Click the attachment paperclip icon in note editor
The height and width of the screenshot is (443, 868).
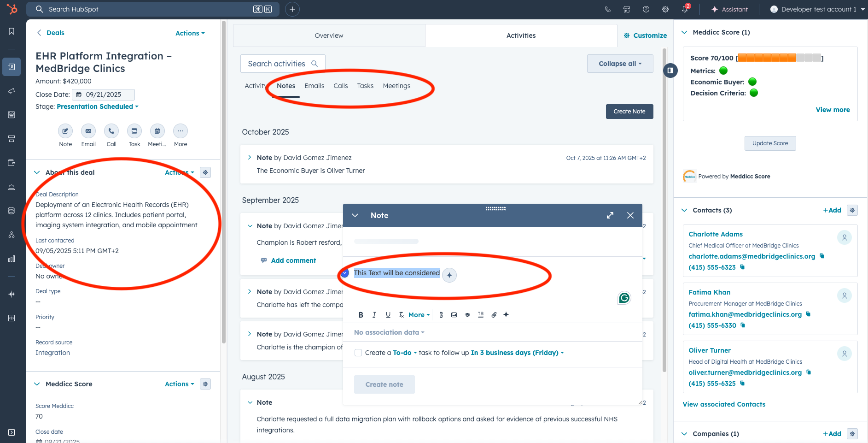pyautogui.click(x=494, y=315)
